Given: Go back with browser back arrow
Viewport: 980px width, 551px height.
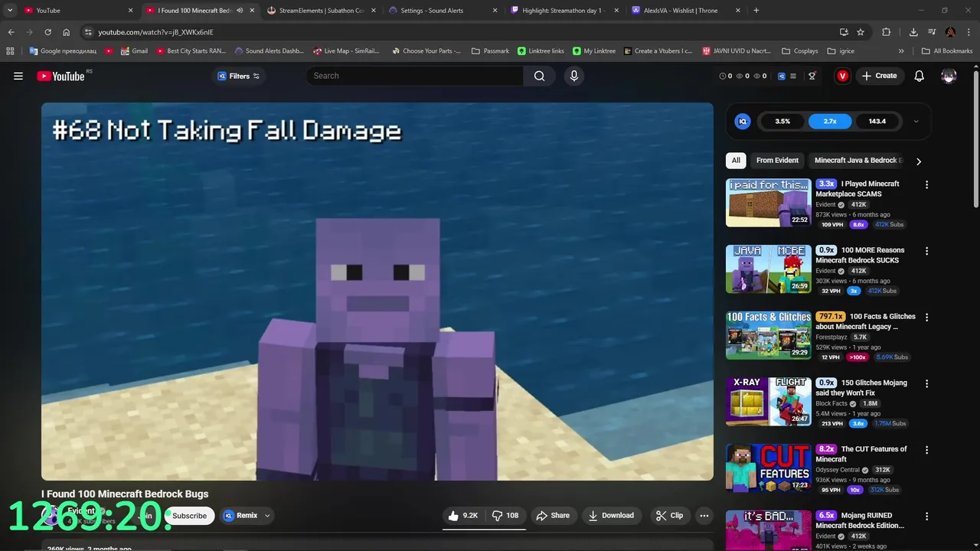Looking at the screenshot, I should [11, 32].
